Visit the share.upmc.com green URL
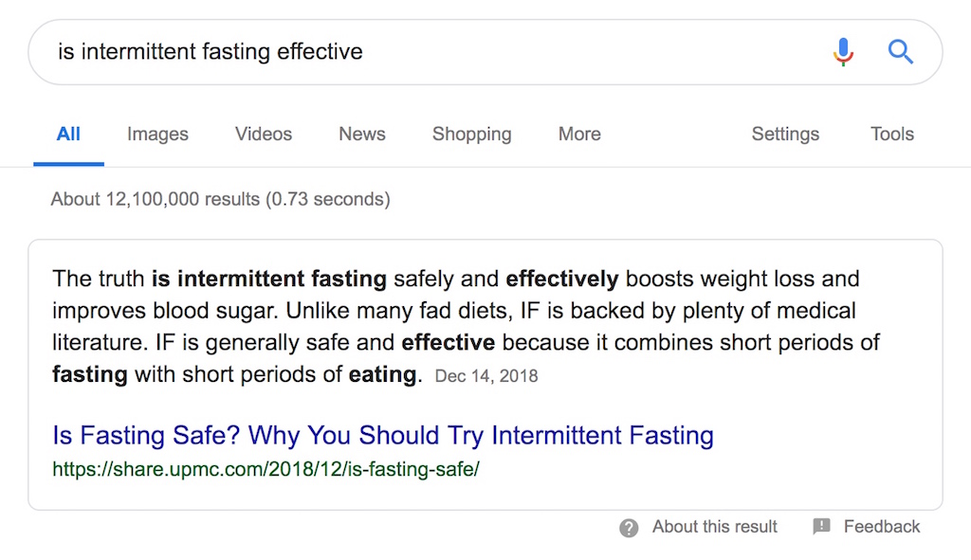The image size is (971, 560). pos(266,469)
